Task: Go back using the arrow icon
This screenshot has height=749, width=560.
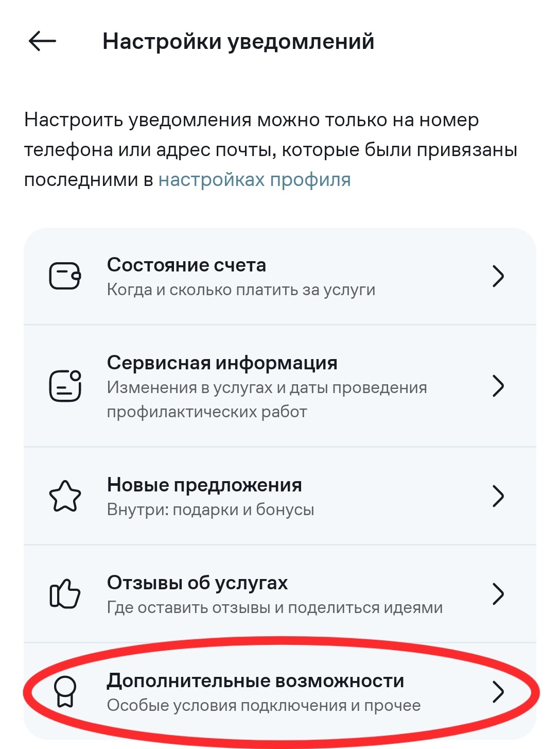Action: (42, 41)
